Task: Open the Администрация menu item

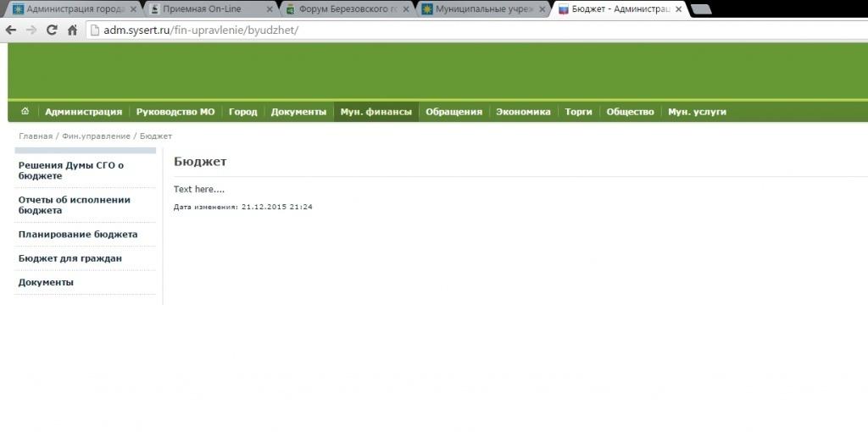Action: point(83,112)
